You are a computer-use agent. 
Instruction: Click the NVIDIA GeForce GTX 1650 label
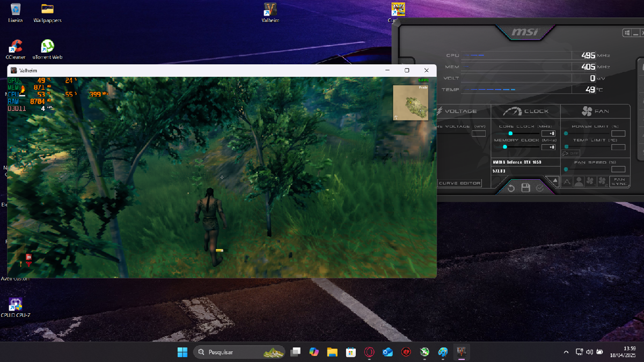point(516,162)
